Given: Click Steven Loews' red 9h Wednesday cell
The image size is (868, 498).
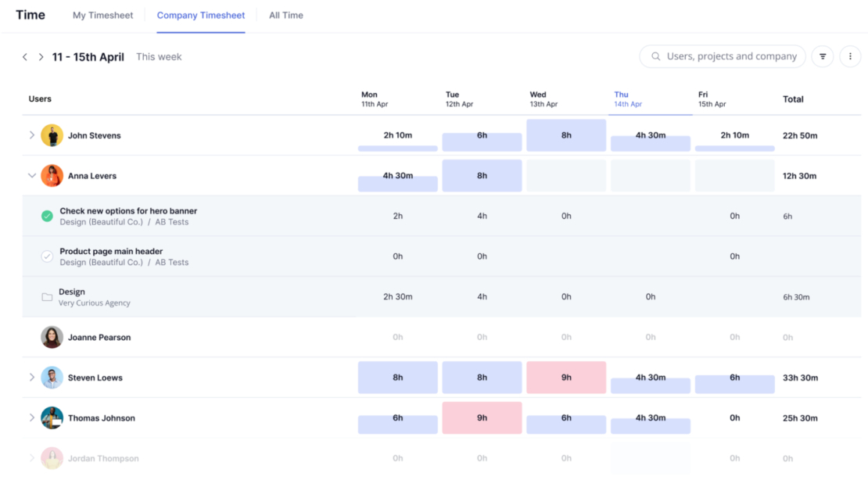Looking at the screenshot, I should click(x=566, y=377).
